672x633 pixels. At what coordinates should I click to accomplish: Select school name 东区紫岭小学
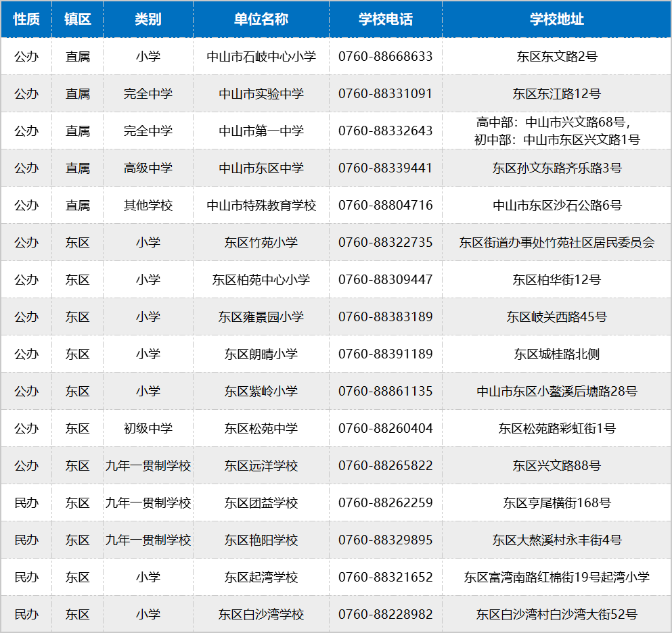pyautogui.click(x=261, y=392)
